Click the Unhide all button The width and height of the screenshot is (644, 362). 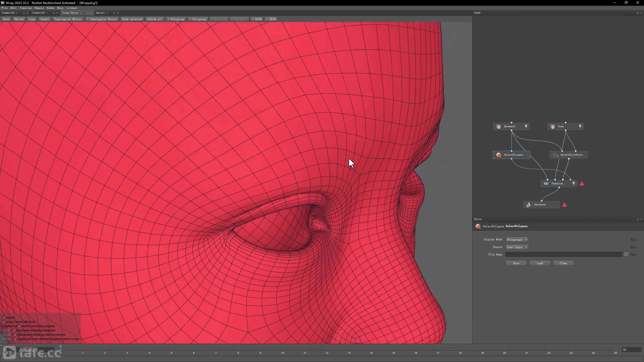pos(155,19)
